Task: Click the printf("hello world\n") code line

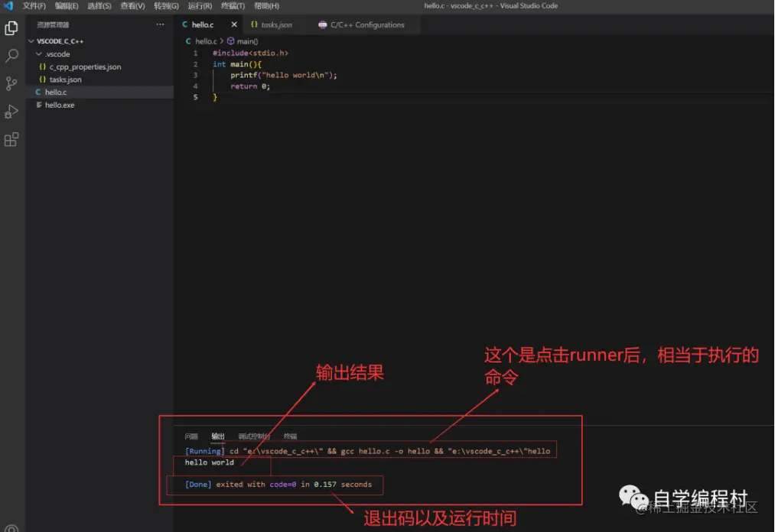Action: coord(283,75)
